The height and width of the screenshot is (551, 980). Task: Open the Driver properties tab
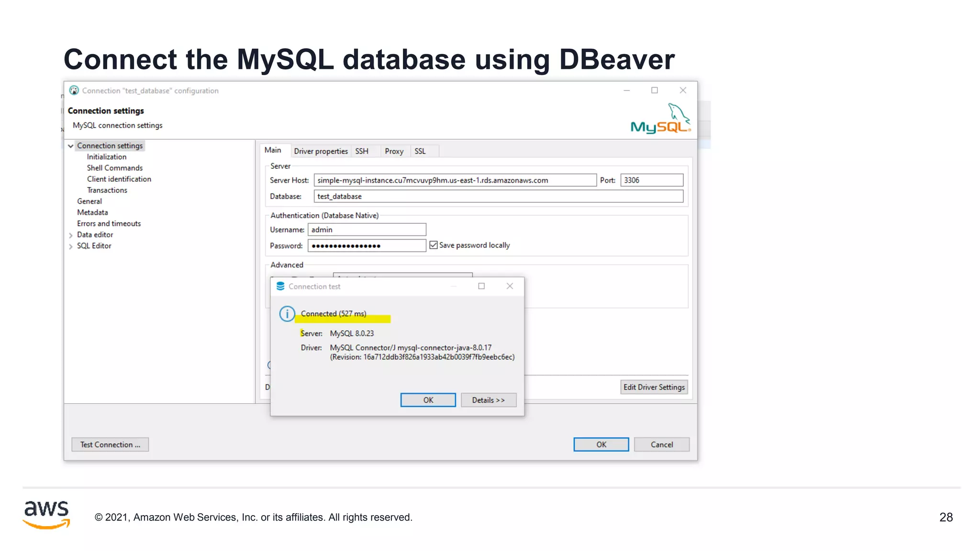coord(321,151)
